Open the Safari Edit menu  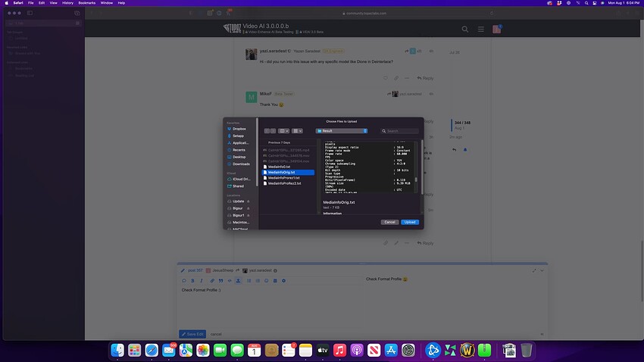[x=42, y=3]
